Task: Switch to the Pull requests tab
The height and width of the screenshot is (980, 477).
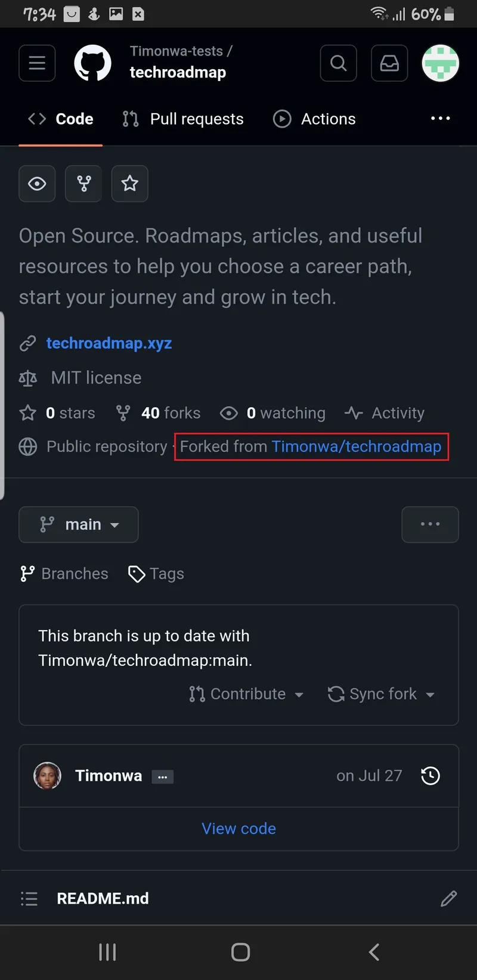Action: [184, 119]
